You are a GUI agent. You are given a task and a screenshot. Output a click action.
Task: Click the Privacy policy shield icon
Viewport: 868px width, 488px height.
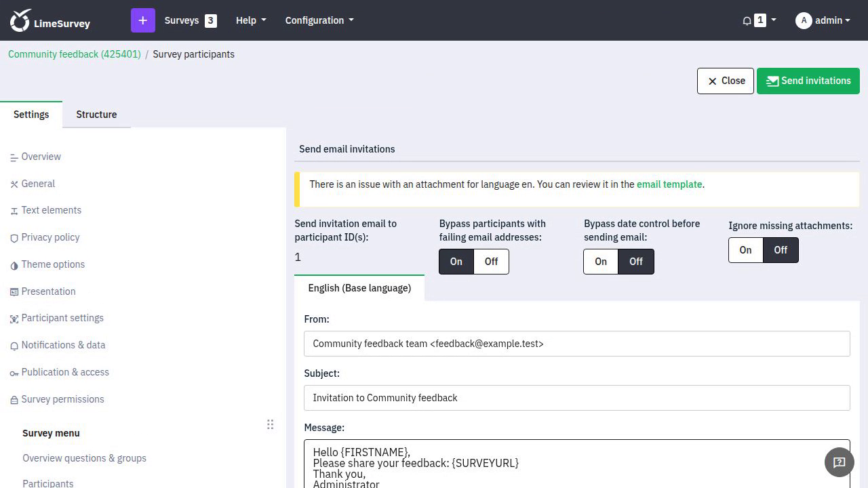(14, 238)
